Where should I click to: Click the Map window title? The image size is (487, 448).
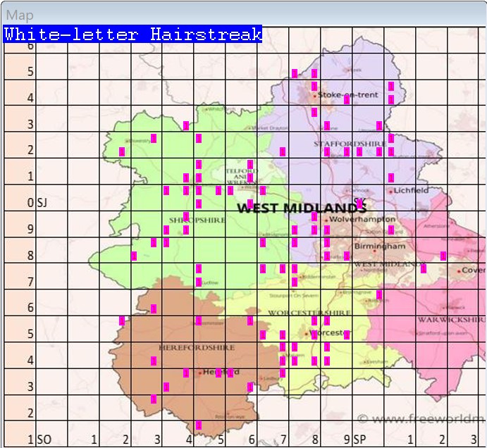click(x=20, y=14)
